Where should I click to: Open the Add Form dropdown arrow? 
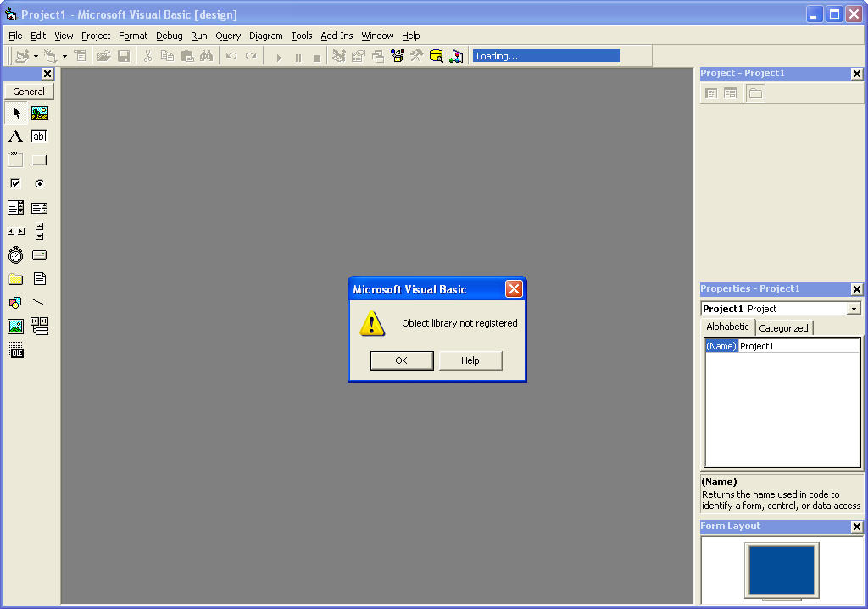pos(64,57)
